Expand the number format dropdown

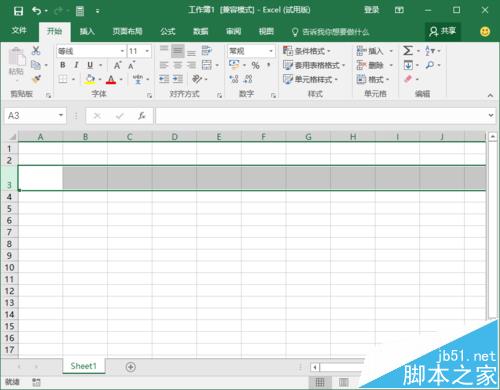click(x=271, y=51)
